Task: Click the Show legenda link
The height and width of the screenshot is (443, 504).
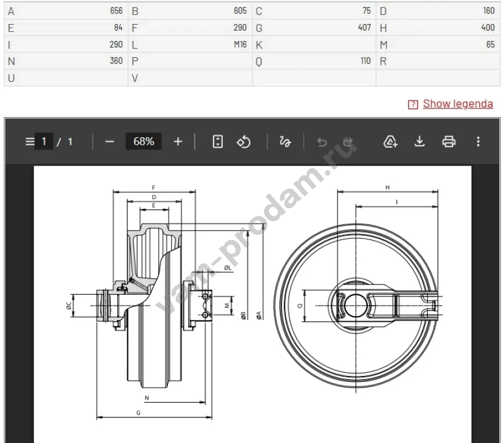Action: (x=458, y=104)
